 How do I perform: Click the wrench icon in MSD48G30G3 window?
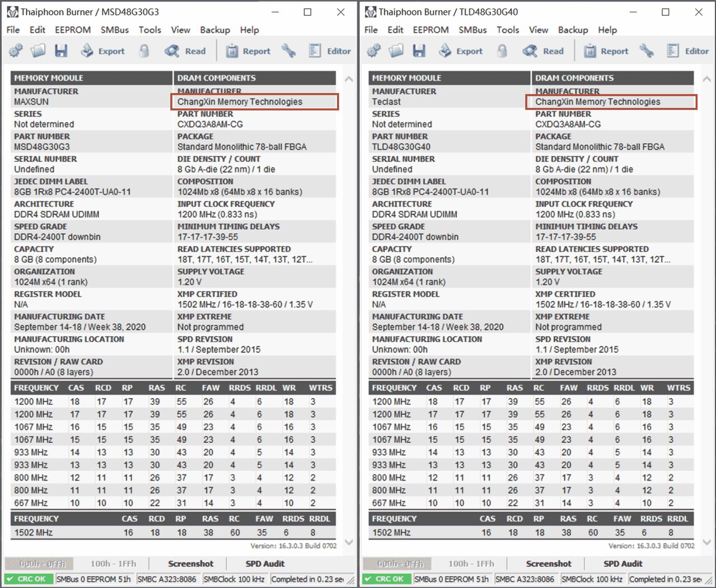click(289, 51)
